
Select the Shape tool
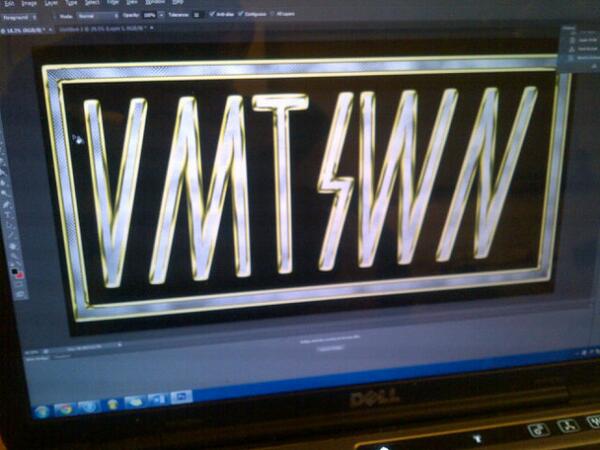click(x=11, y=235)
